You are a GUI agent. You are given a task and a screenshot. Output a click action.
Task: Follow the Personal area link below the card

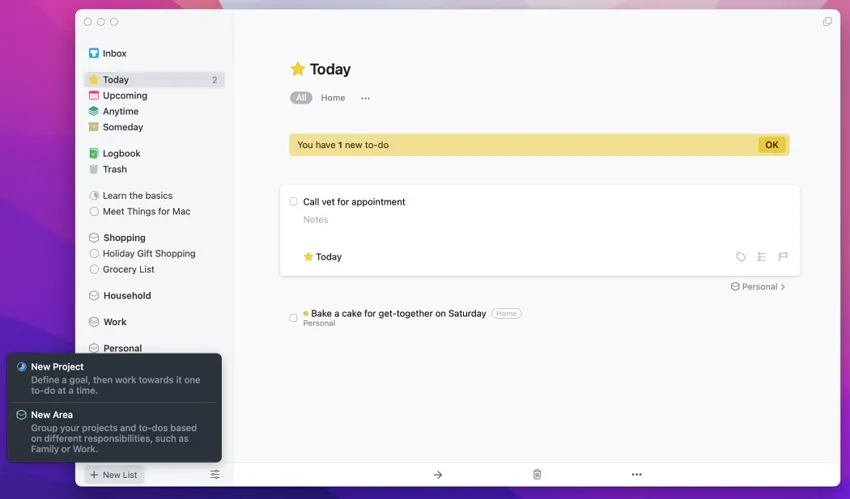click(x=758, y=287)
